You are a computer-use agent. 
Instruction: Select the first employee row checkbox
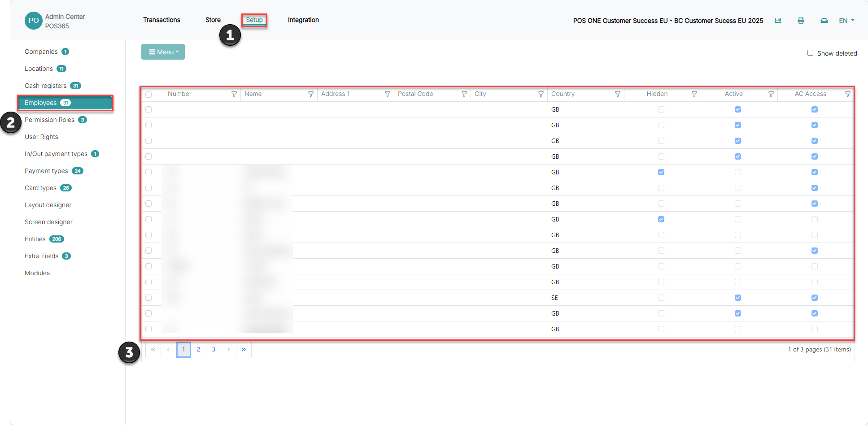tap(148, 109)
